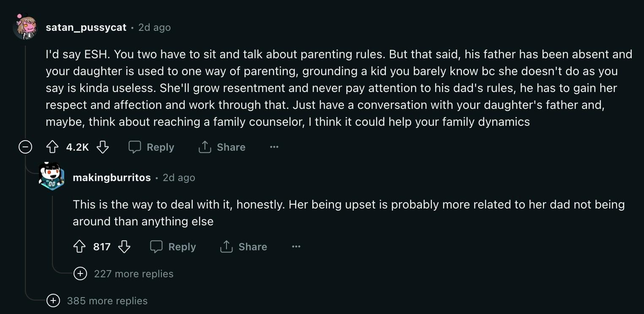Expand the 385 more replies thread
Screen dimensions: 644x314
click(107, 300)
